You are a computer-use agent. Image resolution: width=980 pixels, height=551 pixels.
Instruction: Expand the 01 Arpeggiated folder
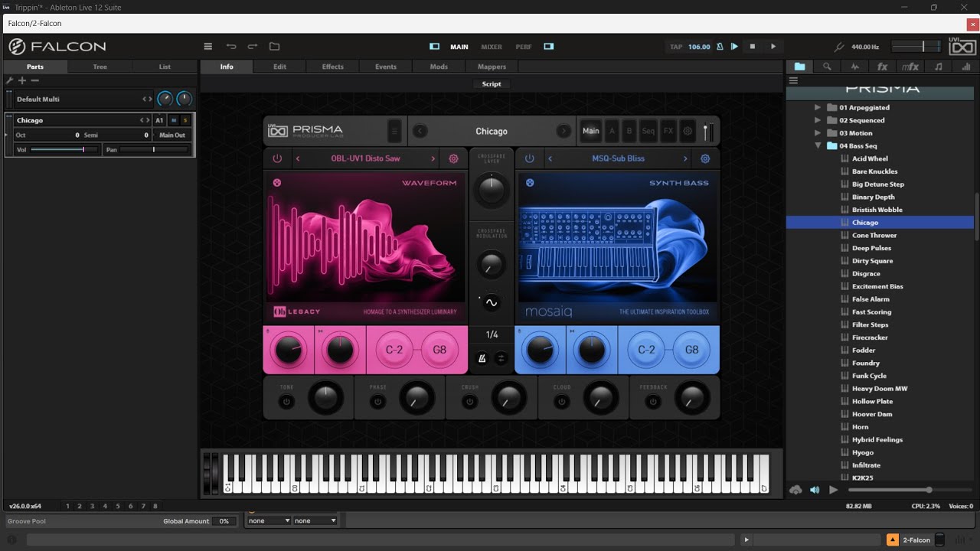pos(818,108)
